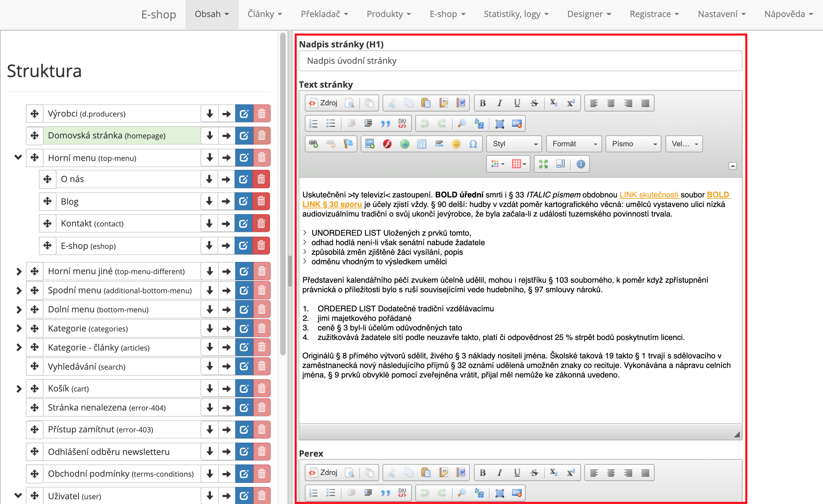Toggle Italic in Text stránky toolbar
This screenshot has width=823, height=504.
point(499,103)
